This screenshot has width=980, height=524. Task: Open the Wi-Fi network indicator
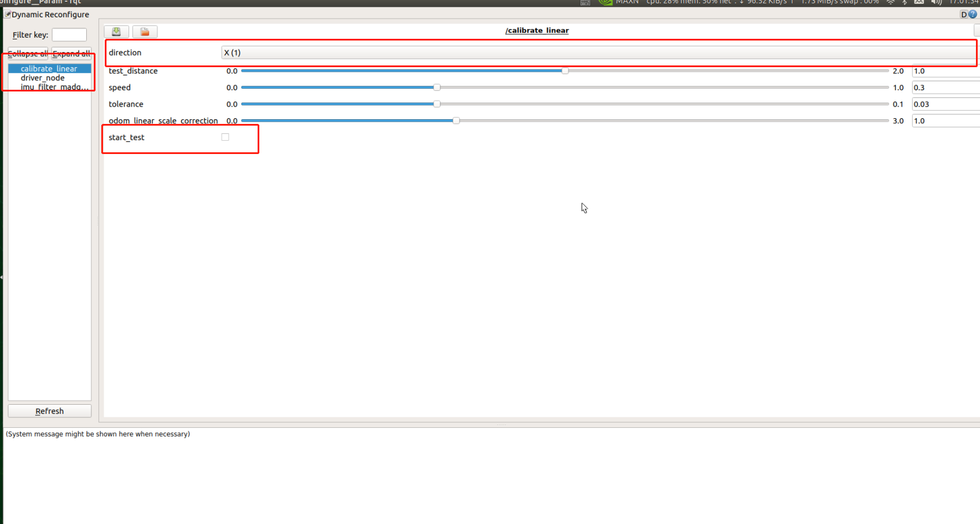tap(890, 2)
